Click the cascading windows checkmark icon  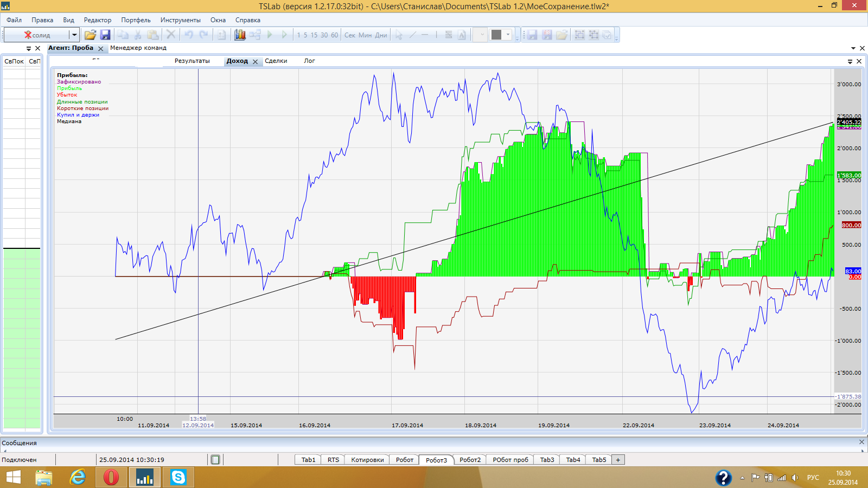(607, 35)
